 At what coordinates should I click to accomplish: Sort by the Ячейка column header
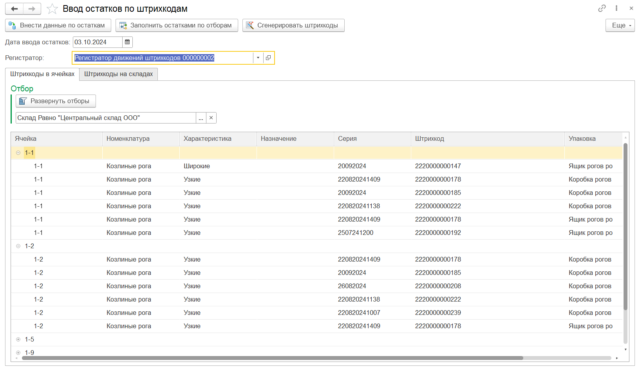click(56, 139)
